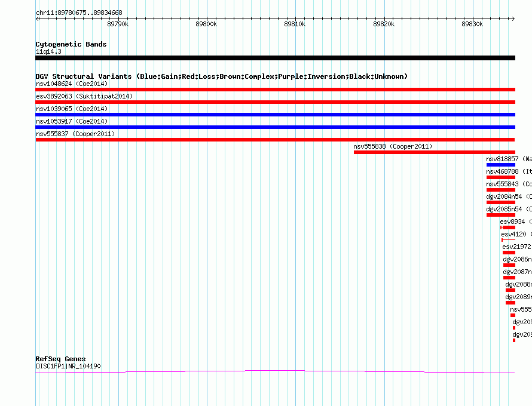Click the red bar under dgv2087n
The image size is (532, 406).
point(509,278)
